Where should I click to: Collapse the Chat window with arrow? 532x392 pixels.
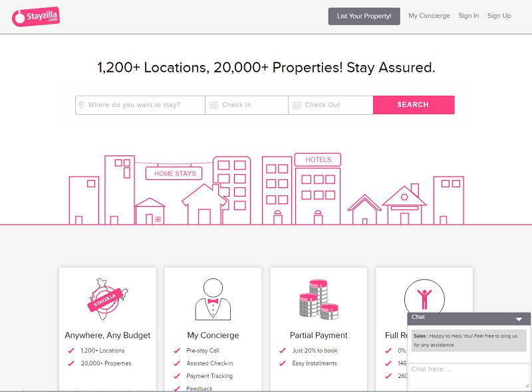click(519, 320)
